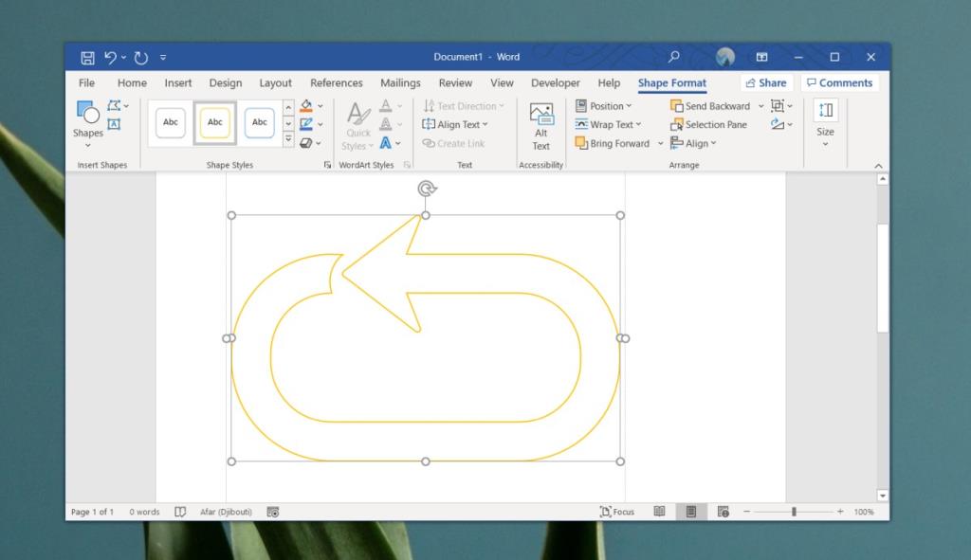Open the Shape Effects icon
Image resolution: width=971 pixels, height=560 pixels.
[x=306, y=142]
